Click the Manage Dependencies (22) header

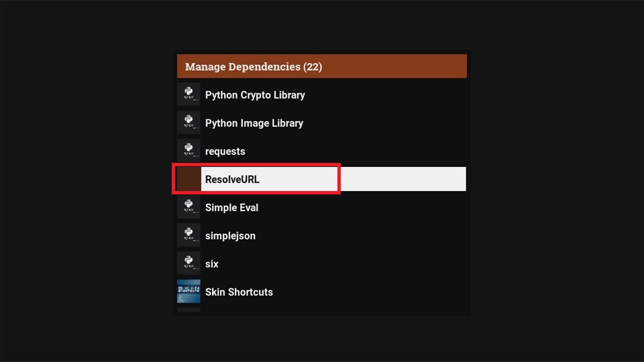(x=321, y=66)
